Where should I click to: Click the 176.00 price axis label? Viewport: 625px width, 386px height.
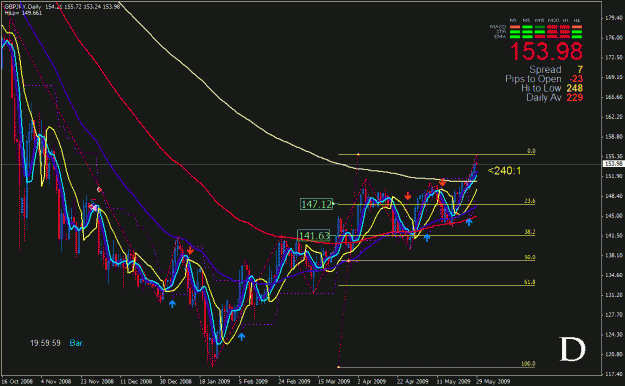pos(614,37)
